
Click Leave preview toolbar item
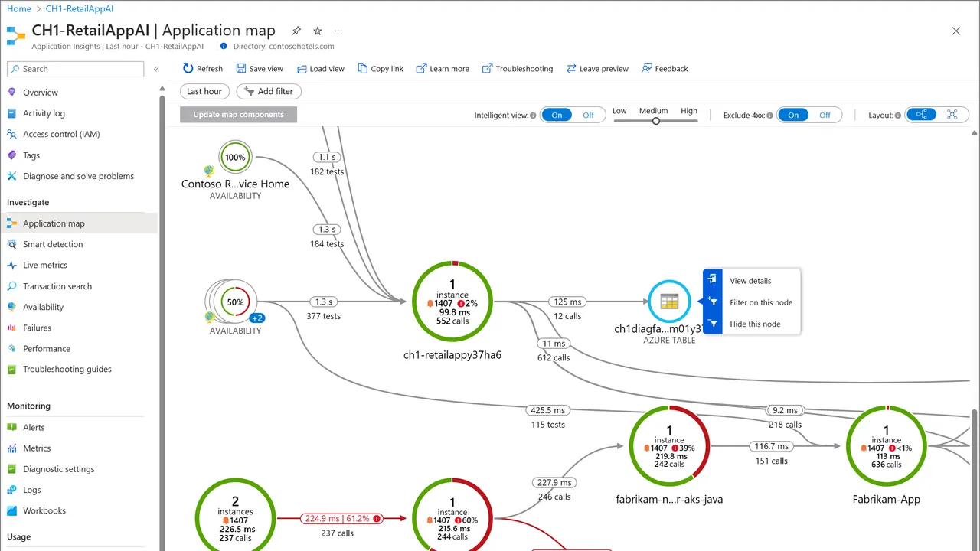[x=597, y=69]
